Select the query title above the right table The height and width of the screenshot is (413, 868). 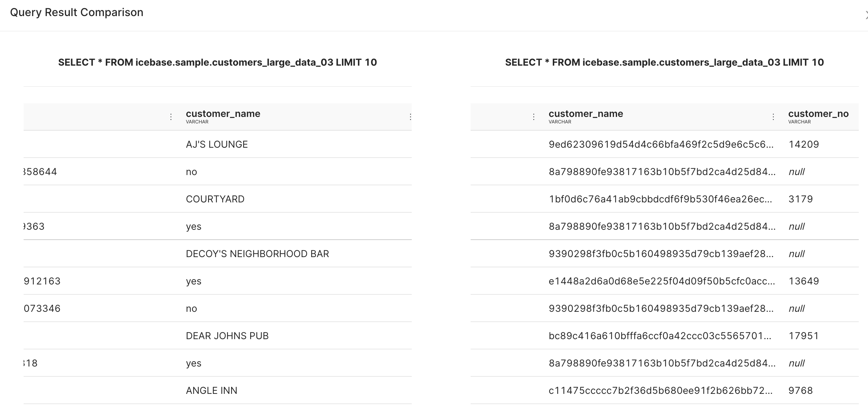pos(664,62)
